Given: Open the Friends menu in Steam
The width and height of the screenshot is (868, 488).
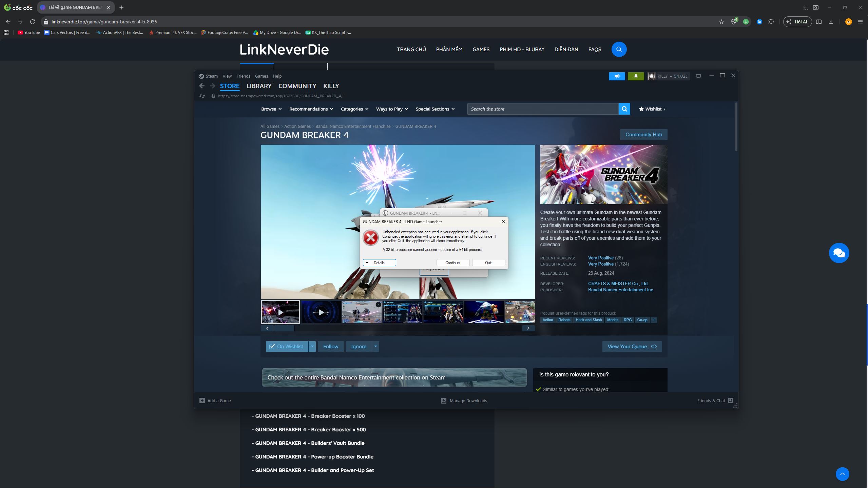Looking at the screenshot, I should (x=243, y=76).
